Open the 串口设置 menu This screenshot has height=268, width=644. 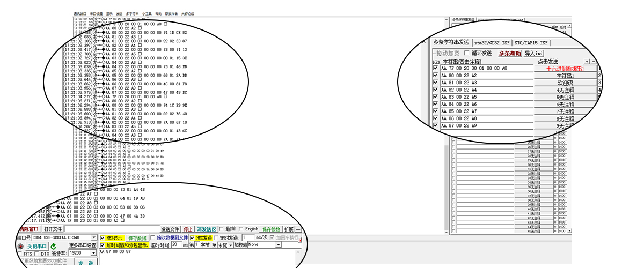point(96,13)
